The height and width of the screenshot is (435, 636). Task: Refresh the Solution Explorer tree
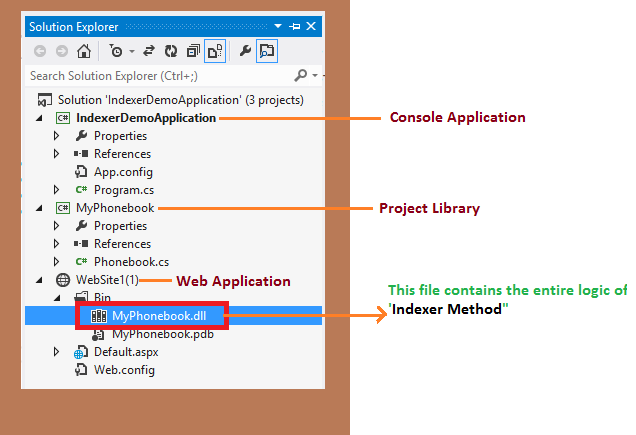tap(171, 51)
